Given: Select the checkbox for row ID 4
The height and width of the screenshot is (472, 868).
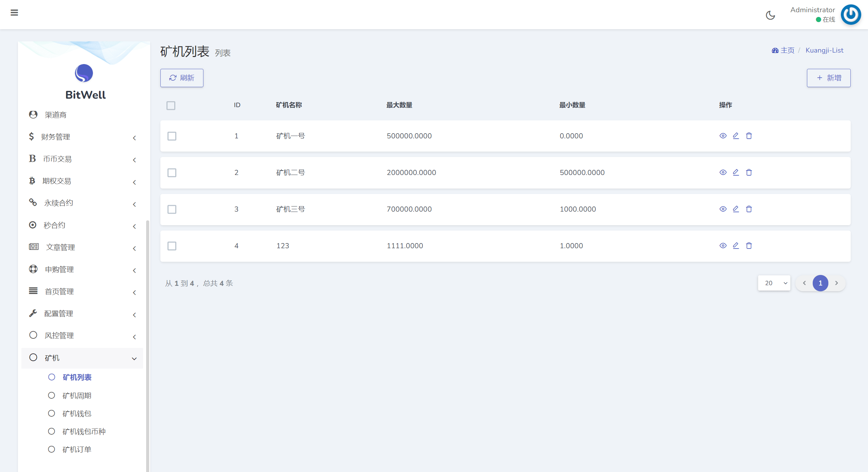Looking at the screenshot, I should pos(172,246).
